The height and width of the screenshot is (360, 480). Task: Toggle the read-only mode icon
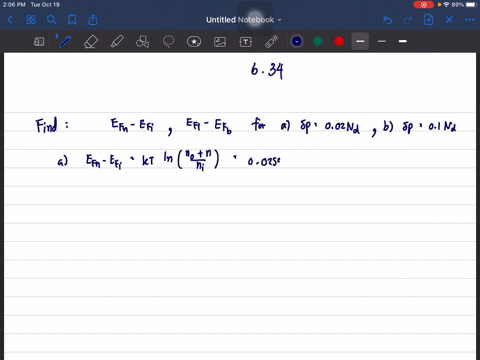(x=39, y=42)
